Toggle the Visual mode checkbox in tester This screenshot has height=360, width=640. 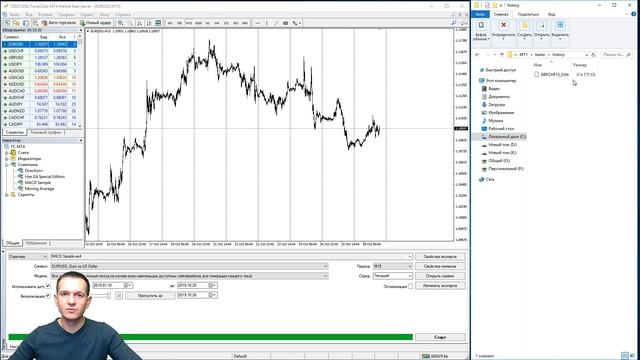pyautogui.click(x=48, y=296)
